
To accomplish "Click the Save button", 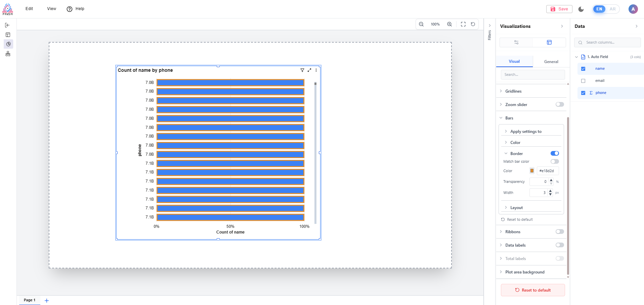I will coord(559,9).
